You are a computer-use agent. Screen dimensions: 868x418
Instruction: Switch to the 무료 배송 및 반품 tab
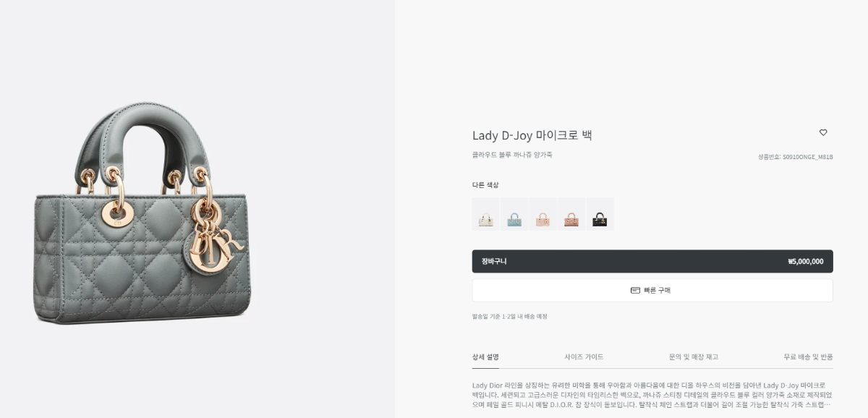point(808,357)
